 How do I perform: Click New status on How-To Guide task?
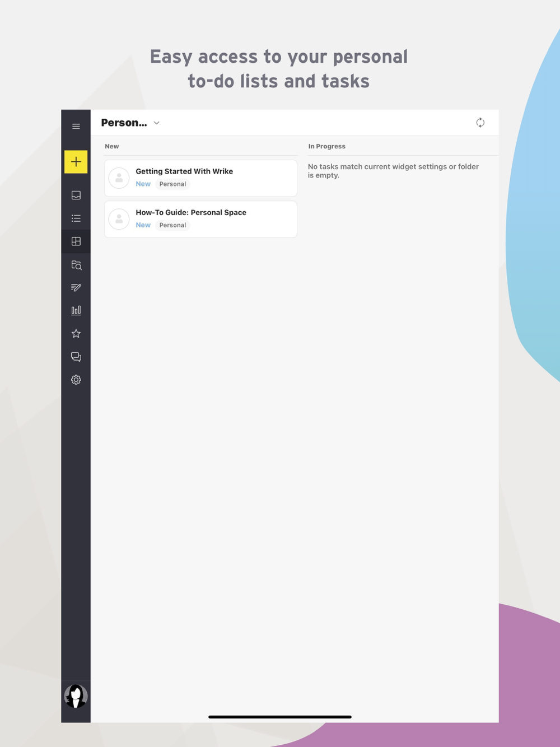click(x=143, y=225)
